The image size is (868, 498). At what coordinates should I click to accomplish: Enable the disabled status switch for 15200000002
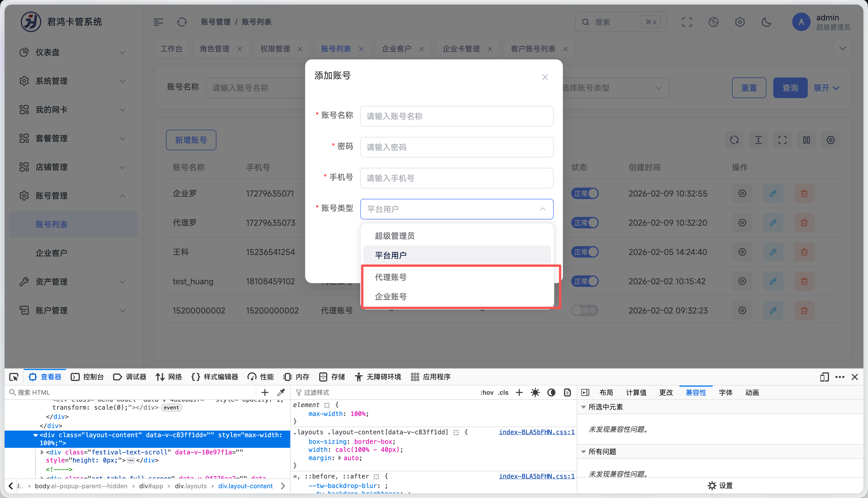585,311
